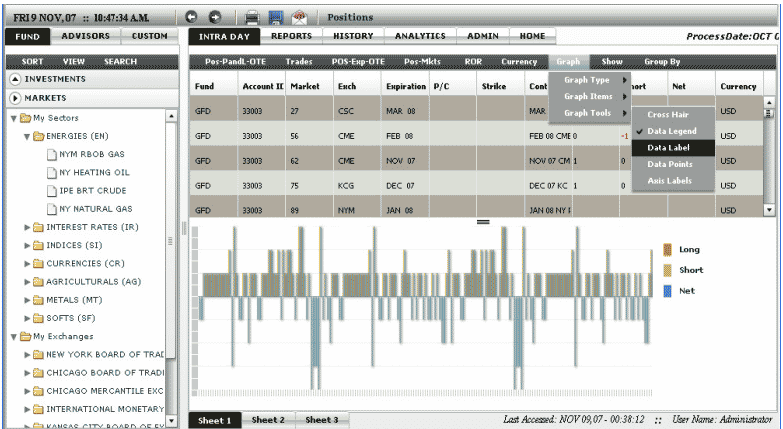Click the email envelope icon
This screenshot has width=783, height=429.
[298, 17]
